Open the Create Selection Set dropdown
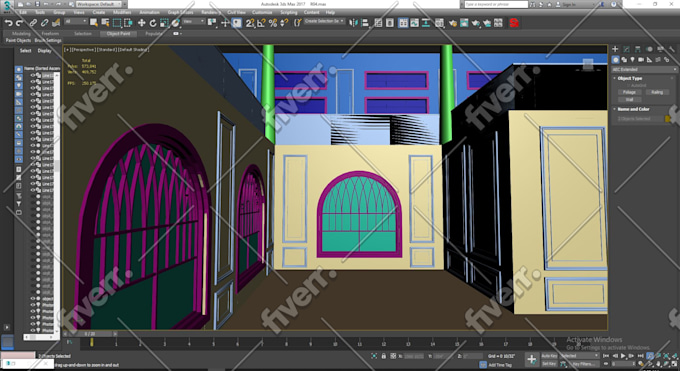680x371 pixels. (324, 21)
